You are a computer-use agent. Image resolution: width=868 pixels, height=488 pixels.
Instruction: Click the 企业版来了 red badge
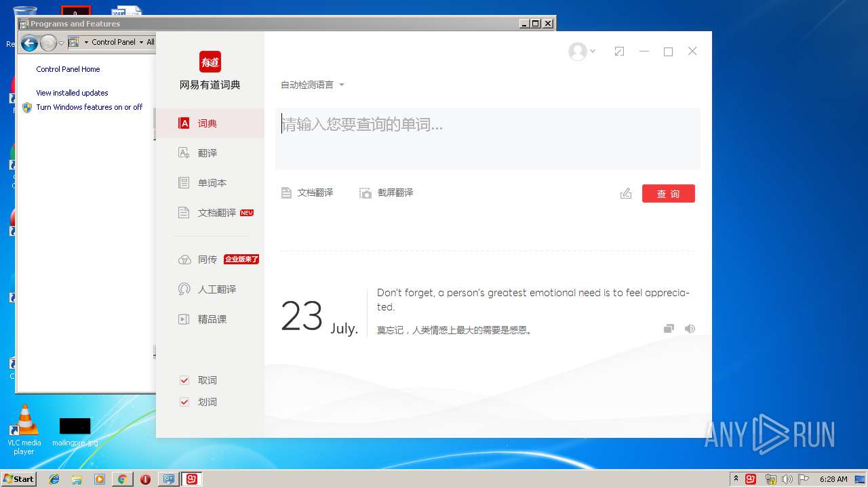(x=241, y=260)
